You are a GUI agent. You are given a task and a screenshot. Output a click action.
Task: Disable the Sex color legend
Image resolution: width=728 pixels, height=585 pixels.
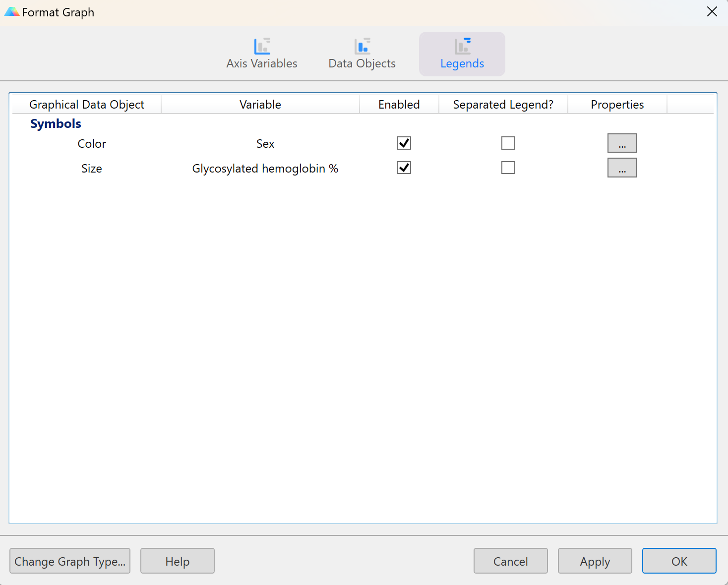coord(404,143)
